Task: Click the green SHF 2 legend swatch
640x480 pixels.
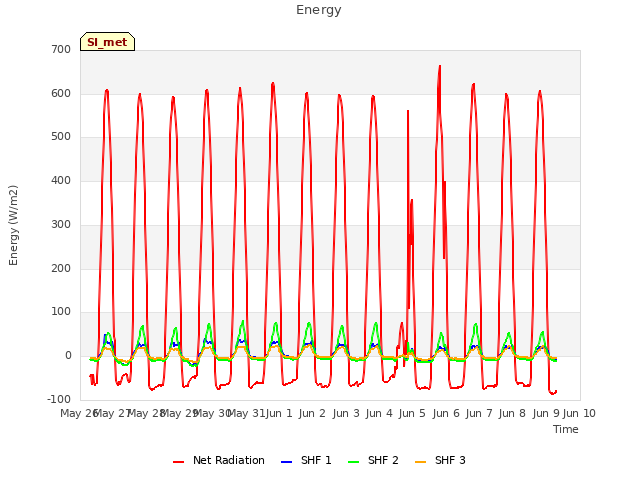Action: click(x=353, y=462)
